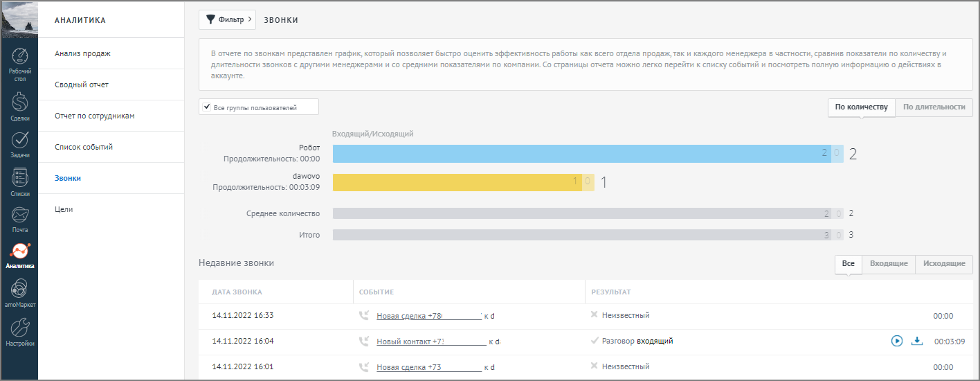Open Настройки settings icon
Screen dimensions: 980x381
[x=19, y=332]
